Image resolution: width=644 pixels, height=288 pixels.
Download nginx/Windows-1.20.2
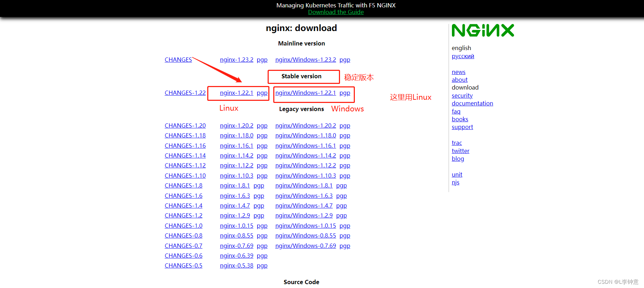(x=306, y=125)
